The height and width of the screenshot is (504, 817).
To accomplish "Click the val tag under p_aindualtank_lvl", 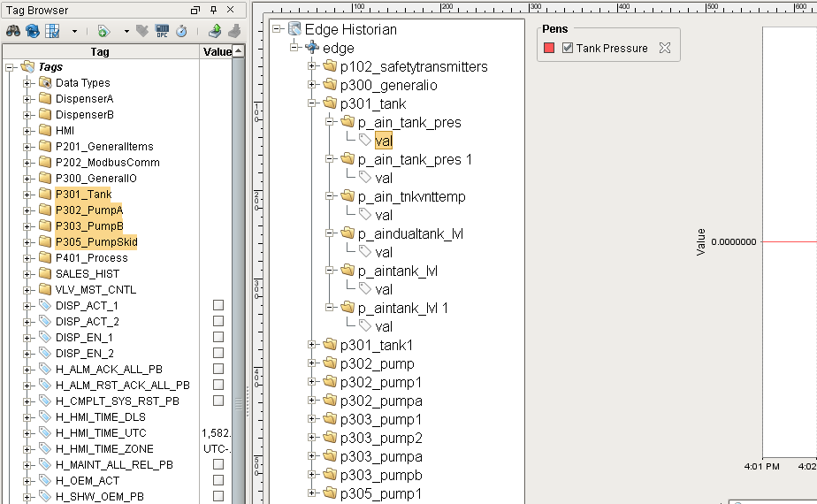I will pyautogui.click(x=384, y=252).
